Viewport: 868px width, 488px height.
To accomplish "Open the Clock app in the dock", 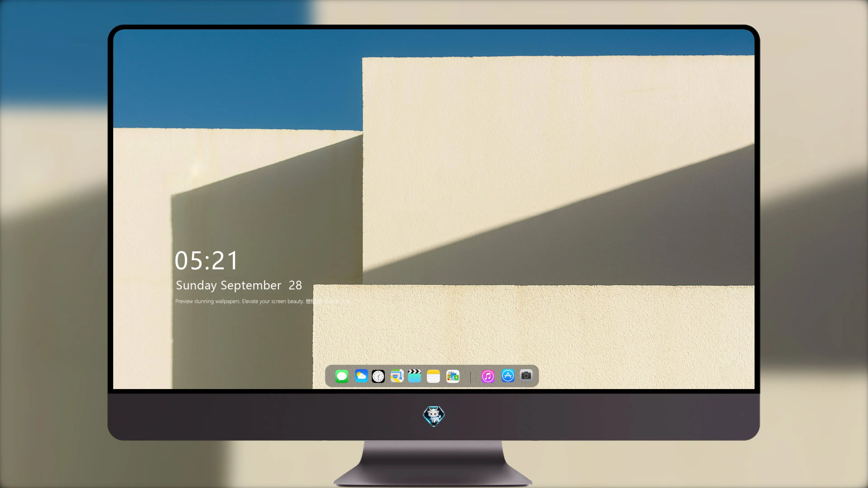I will [x=378, y=376].
